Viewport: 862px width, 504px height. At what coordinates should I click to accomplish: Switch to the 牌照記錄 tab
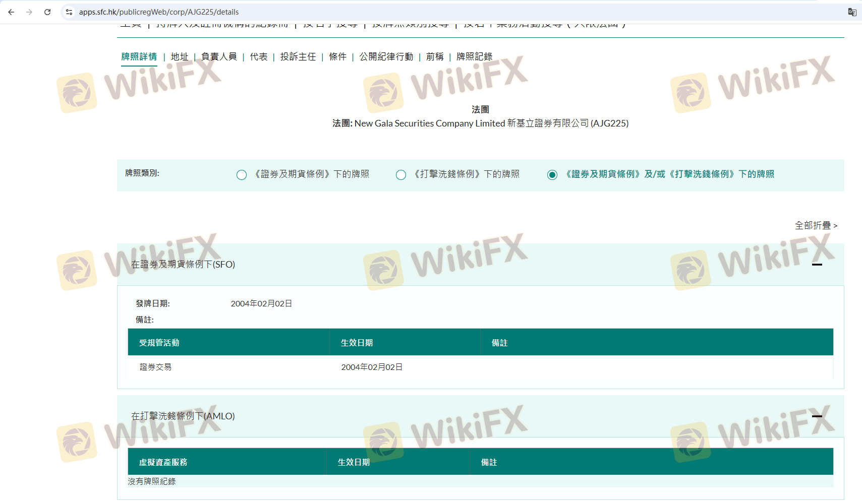(x=475, y=56)
